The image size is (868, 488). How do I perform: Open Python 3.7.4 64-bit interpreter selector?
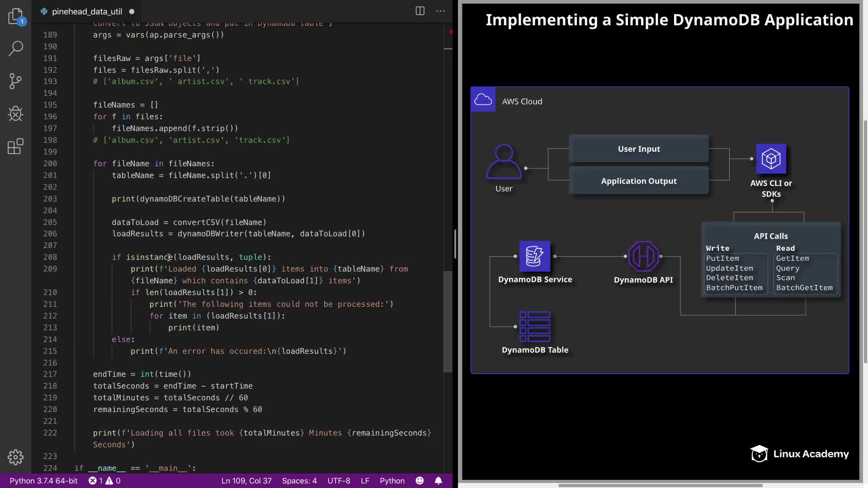(x=44, y=481)
